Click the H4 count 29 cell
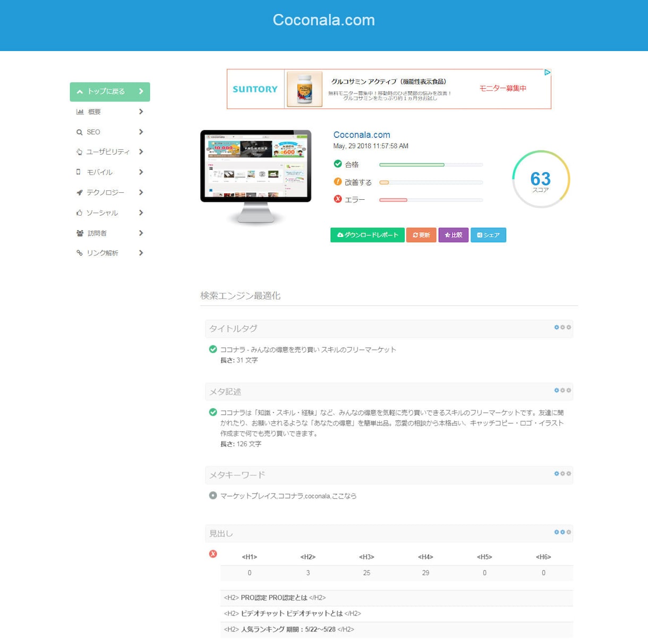The width and height of the screenshot is (648, 644). tap(425, 573)
